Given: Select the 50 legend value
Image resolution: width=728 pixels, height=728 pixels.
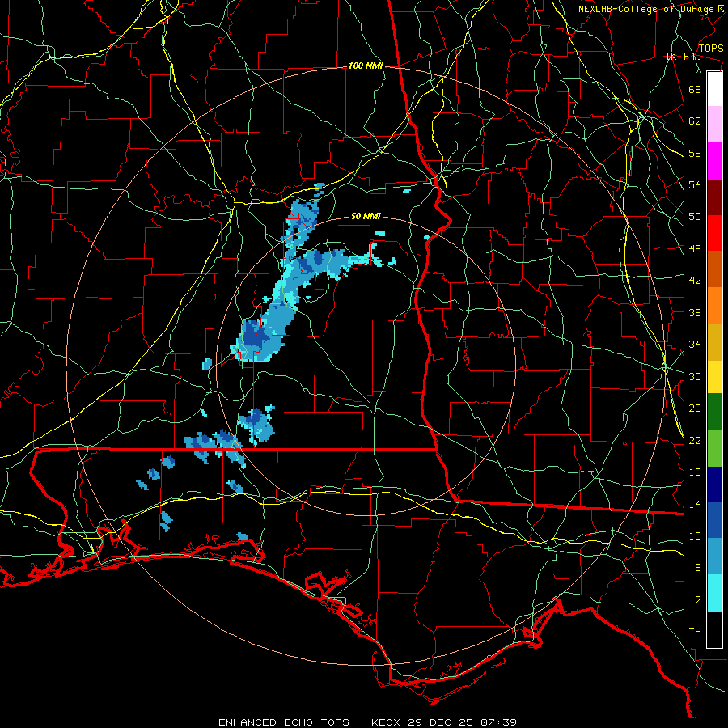Looking at the screenshot, I should (x=695, y=217).
